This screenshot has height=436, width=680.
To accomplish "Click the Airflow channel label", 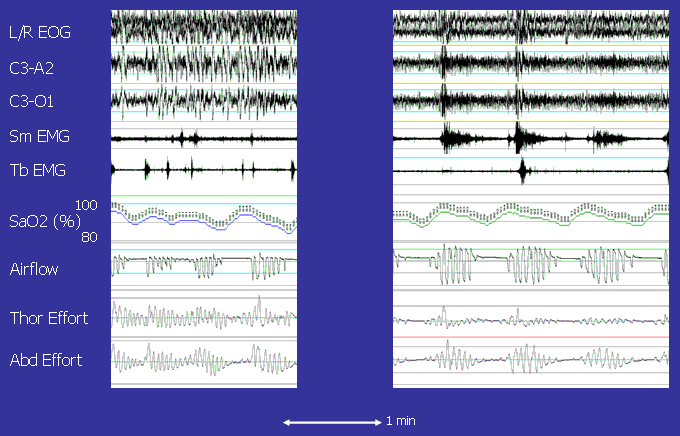I will [x=35, y=268].
